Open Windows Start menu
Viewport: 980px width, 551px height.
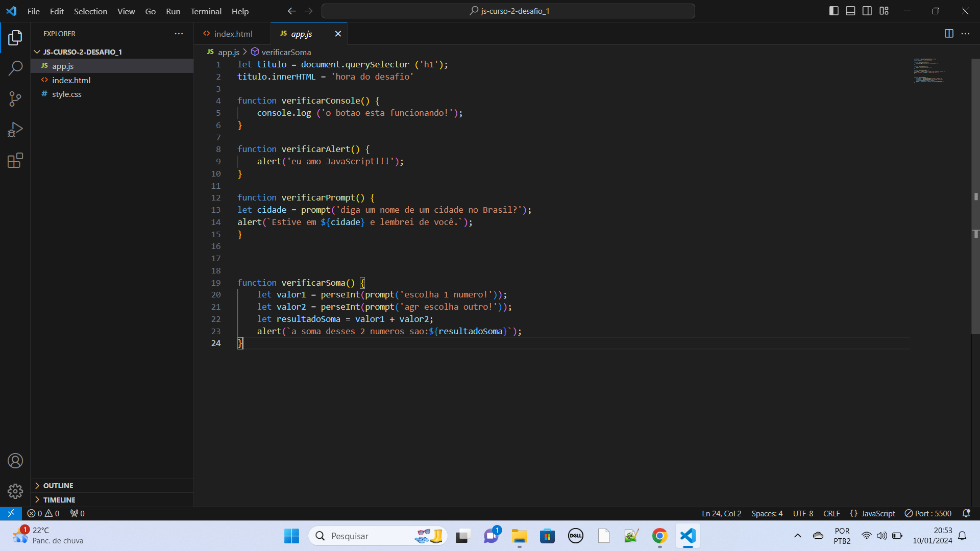point(291,536)
